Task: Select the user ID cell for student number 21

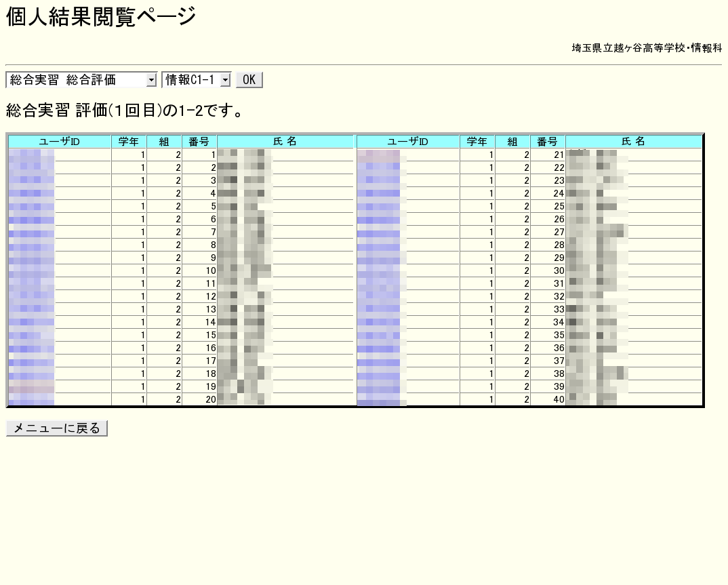Action: (407, 155)
